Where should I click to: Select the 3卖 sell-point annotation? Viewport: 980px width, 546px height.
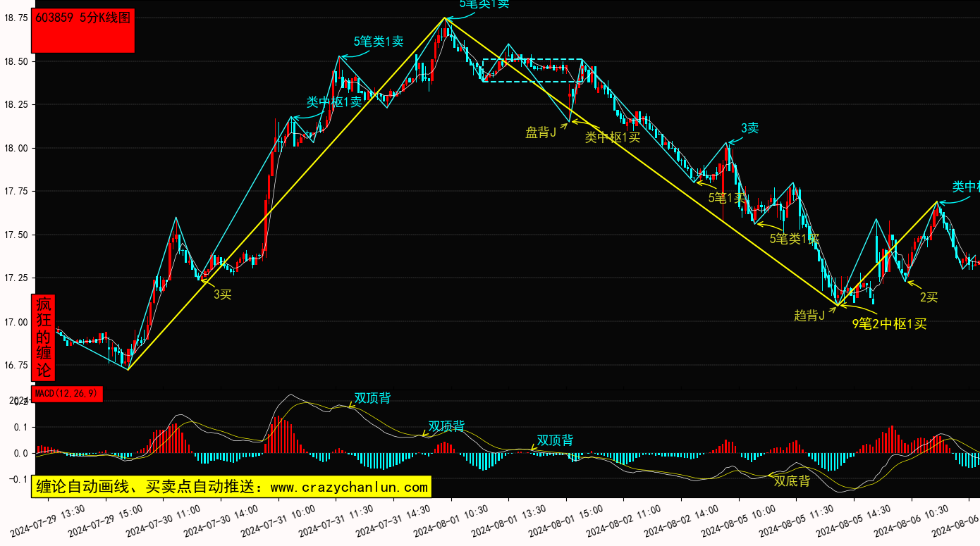tap(749, 128)
